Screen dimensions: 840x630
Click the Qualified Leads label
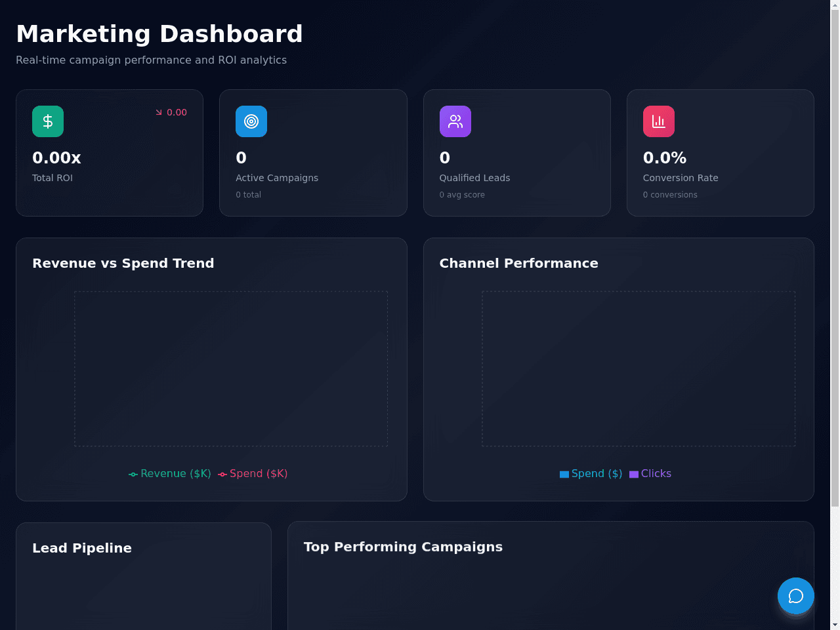coord(474,178)
